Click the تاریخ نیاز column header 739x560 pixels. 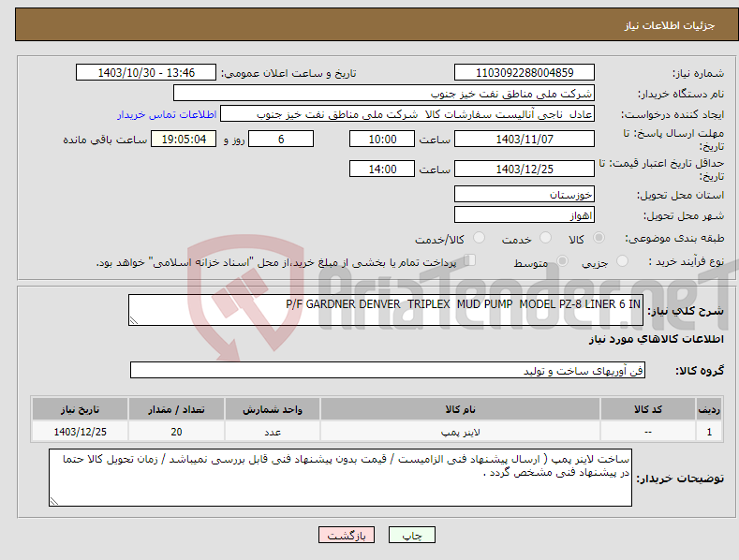(81, 409)
